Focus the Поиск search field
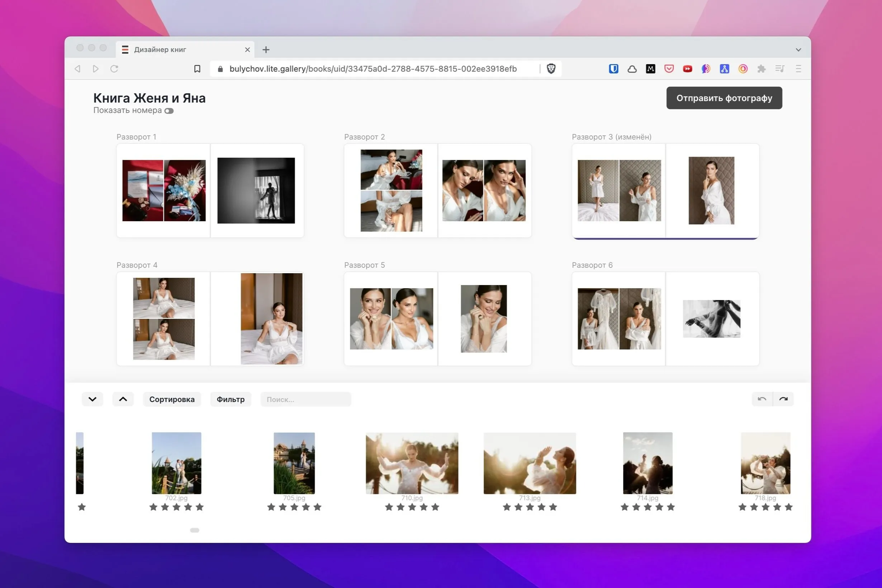The image size is (882, 588). pos(305,399)
